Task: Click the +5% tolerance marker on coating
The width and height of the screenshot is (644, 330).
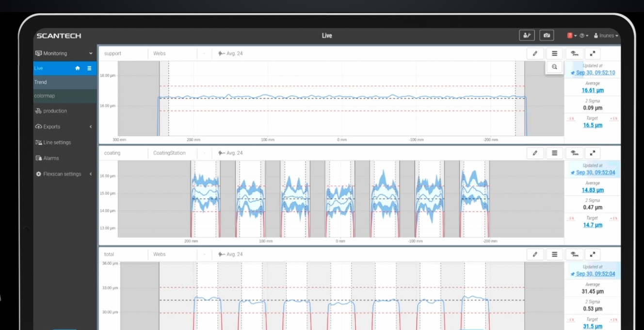Action: 613,218
